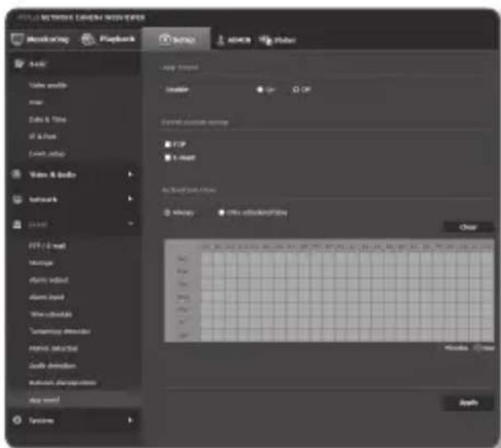Select the Always activation time radio
Viewport: 501px width, 448px height.
coord(167,212)
